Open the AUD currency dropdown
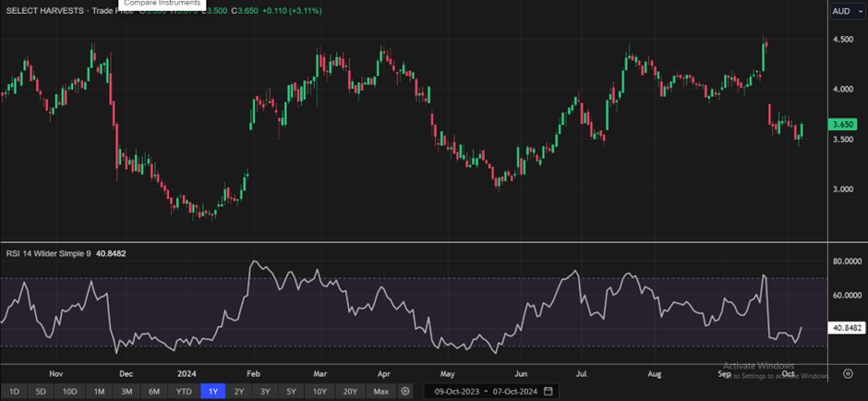Viewport: 868px width, 401px height. click(844, 11)
